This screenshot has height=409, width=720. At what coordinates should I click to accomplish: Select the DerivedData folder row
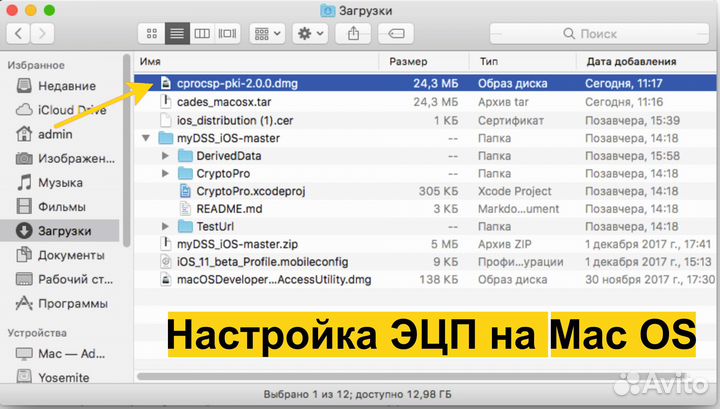[x=425, y=156]
